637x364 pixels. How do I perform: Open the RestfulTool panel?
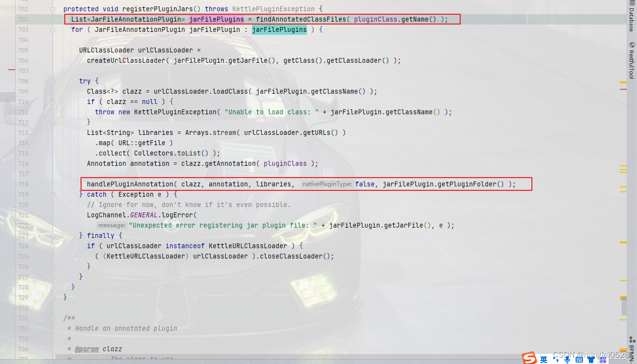(633, 59)
